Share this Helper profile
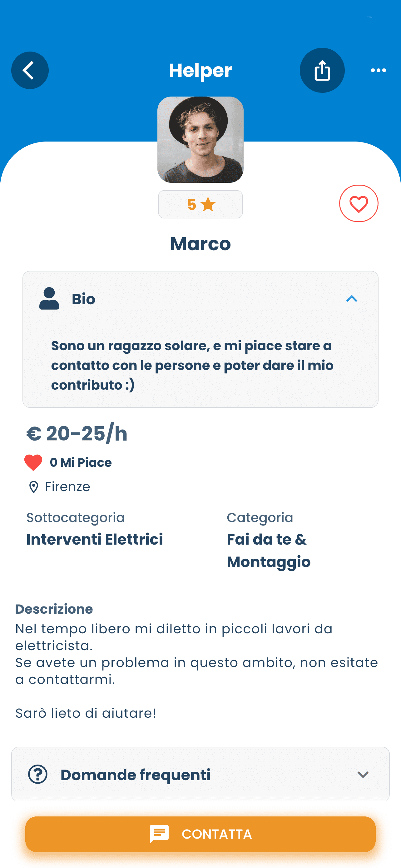This screenshot has height=868, width=401. [322, 70]
